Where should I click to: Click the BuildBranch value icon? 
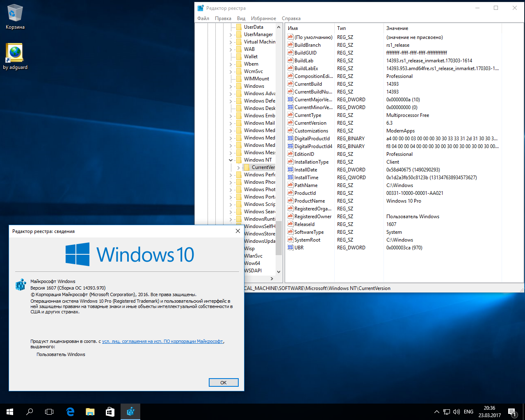click(x=290, y=45)
